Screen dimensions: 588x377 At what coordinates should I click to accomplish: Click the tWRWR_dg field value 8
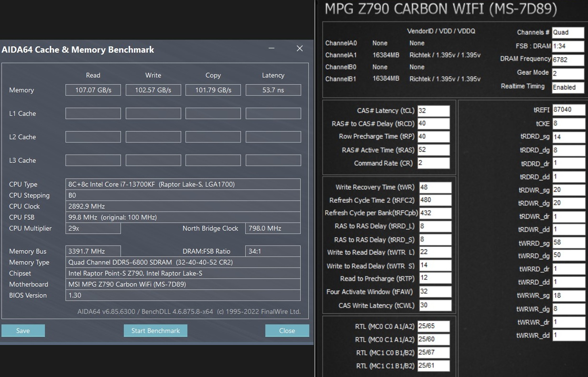point(569,309)
